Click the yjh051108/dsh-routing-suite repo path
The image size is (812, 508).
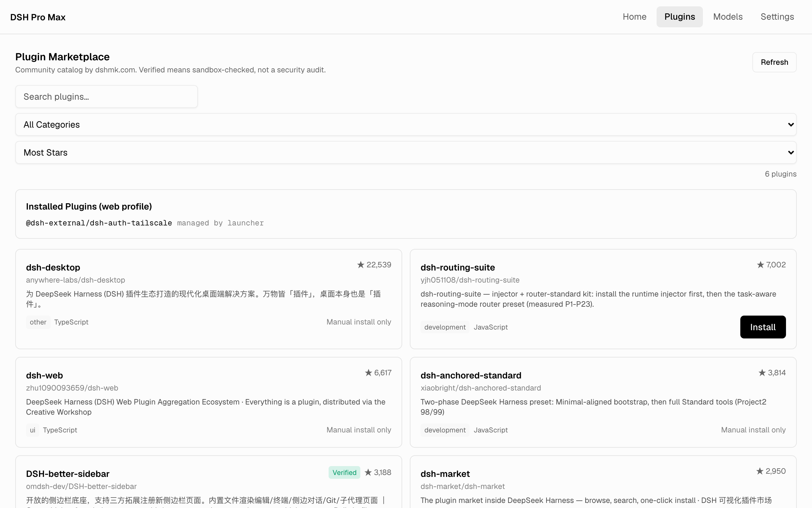coord(470,280)
